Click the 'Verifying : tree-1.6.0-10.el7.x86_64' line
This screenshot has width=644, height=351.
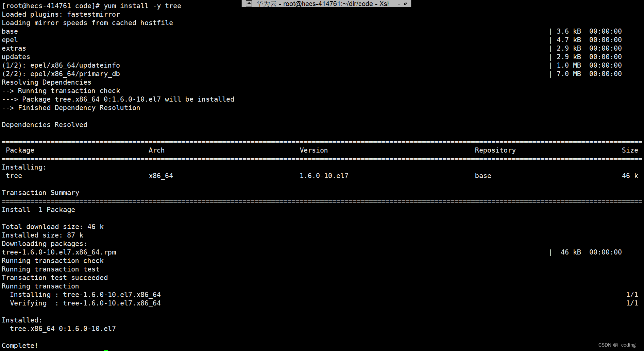[x=85, y=303]
